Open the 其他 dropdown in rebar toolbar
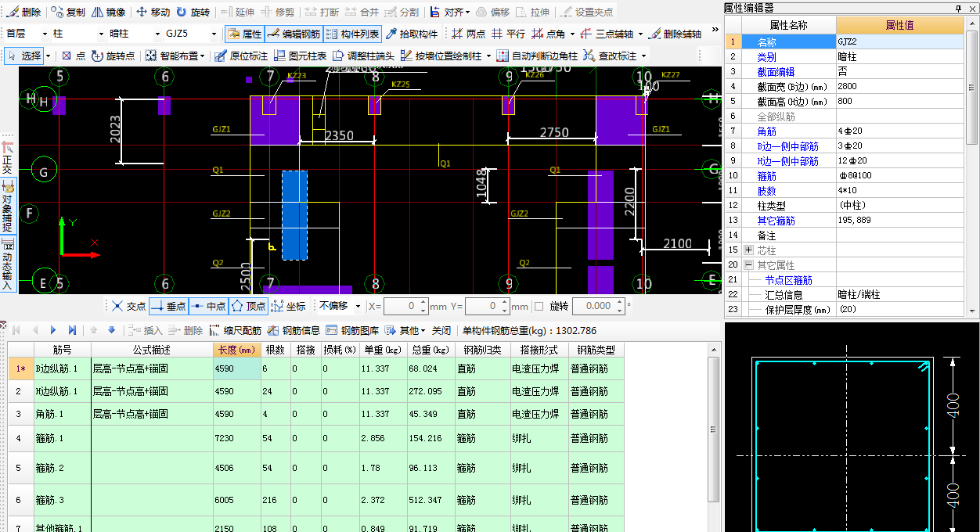 point(406,330)
